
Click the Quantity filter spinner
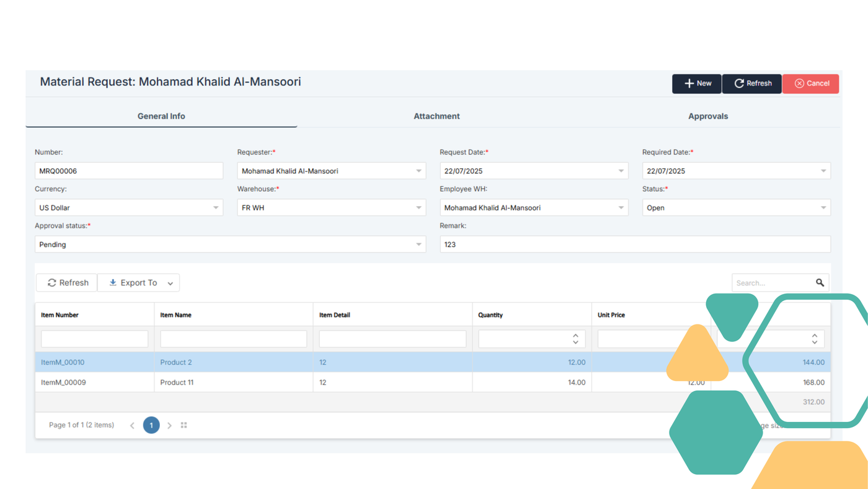pos(575,339)
